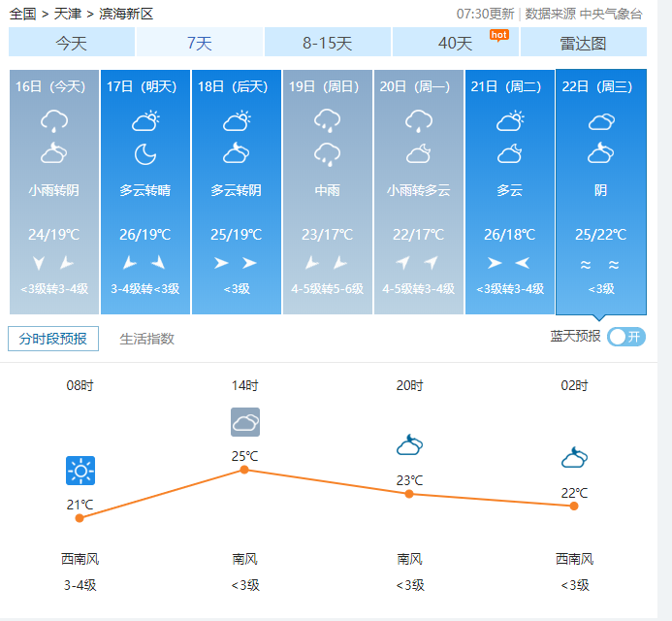Screen dimensions: 672x621
Task: Click the 20时 night cloudy icon
Action: tap(410, 444)
